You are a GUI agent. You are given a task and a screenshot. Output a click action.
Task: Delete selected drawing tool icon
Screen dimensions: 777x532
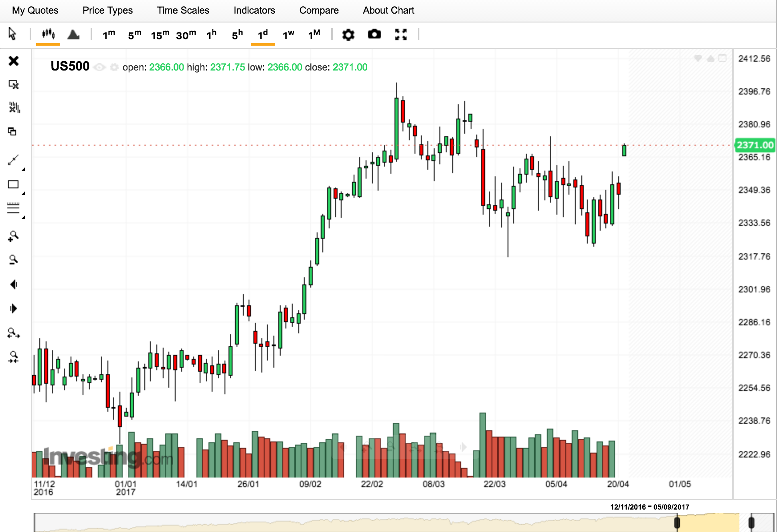pos(14,85)
